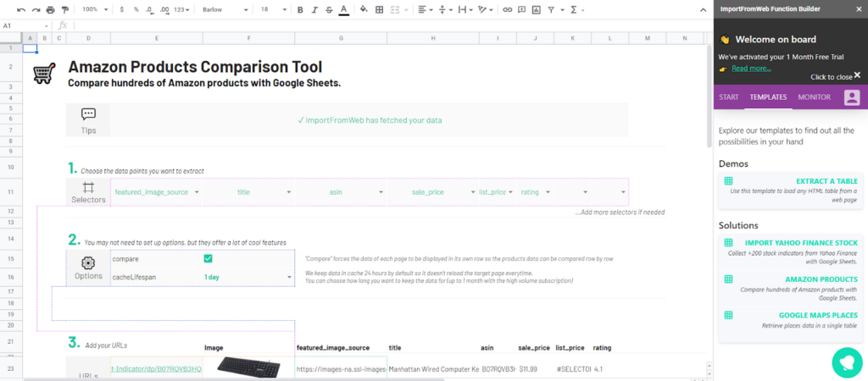
Task: Click the chat bubble support button
Action: pyautogui.click(x=846, y=362)
